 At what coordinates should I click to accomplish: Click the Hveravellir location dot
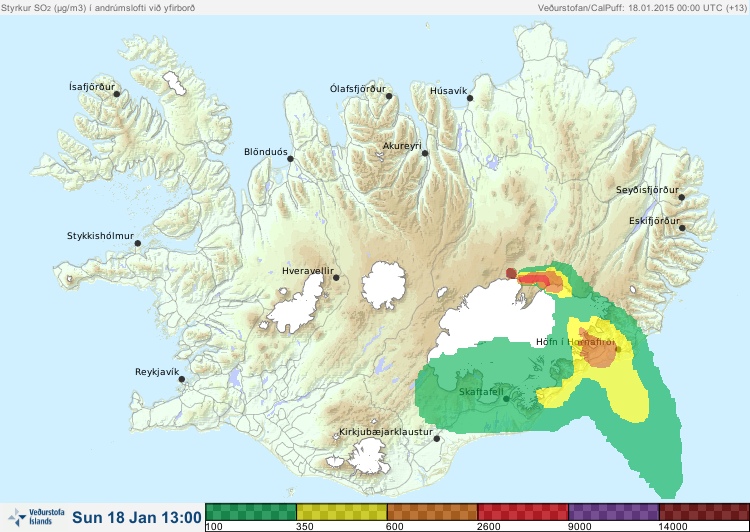click(336, 277)
